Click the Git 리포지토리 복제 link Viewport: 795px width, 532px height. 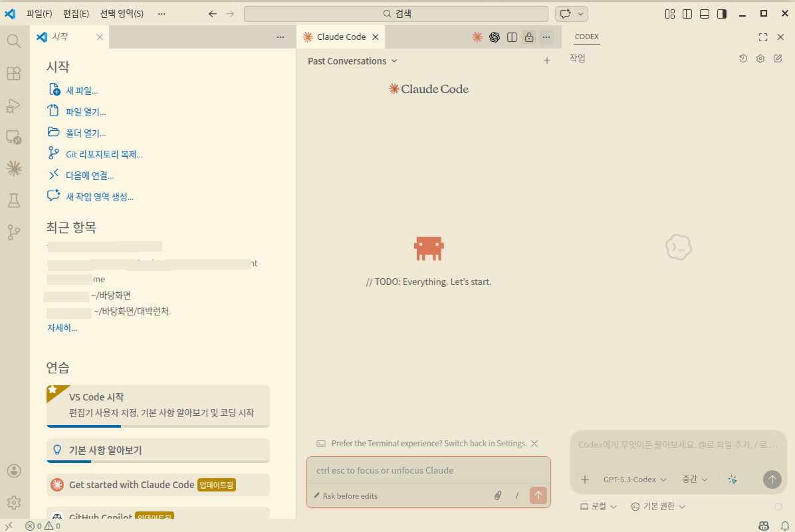pos(104,155)
